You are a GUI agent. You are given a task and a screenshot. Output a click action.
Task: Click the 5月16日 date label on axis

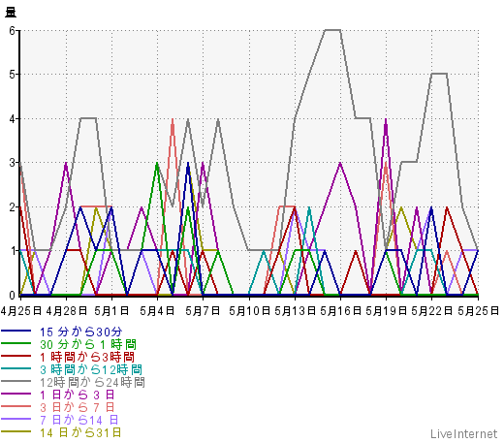click(340, 311)
